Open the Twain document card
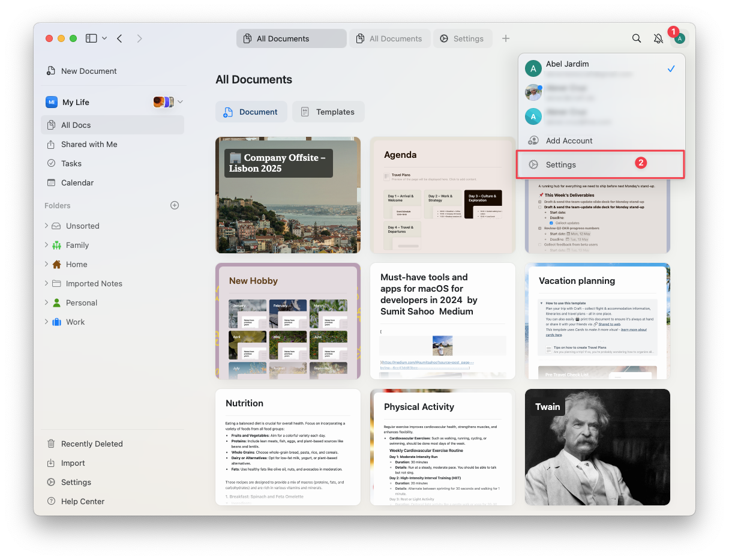The width and height of the screenshot is (729, 560). [x=598, y=447]
